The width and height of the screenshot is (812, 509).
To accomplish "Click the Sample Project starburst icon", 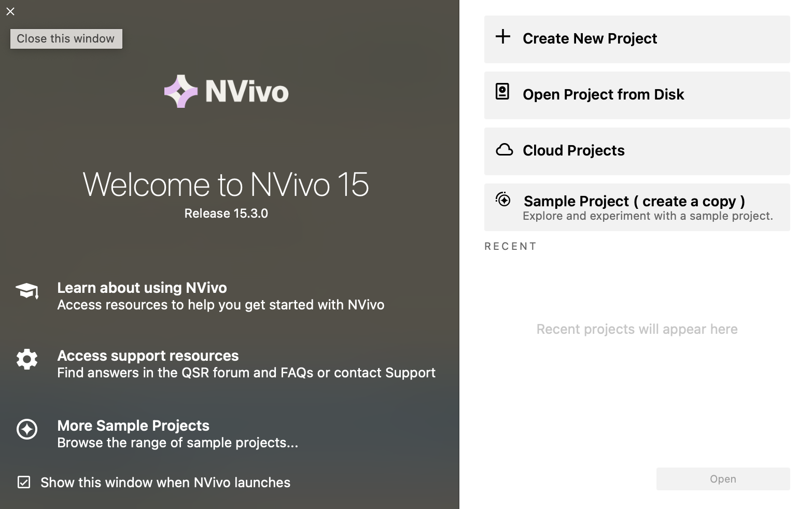I will pyautogui.click(x=503, y=200).
